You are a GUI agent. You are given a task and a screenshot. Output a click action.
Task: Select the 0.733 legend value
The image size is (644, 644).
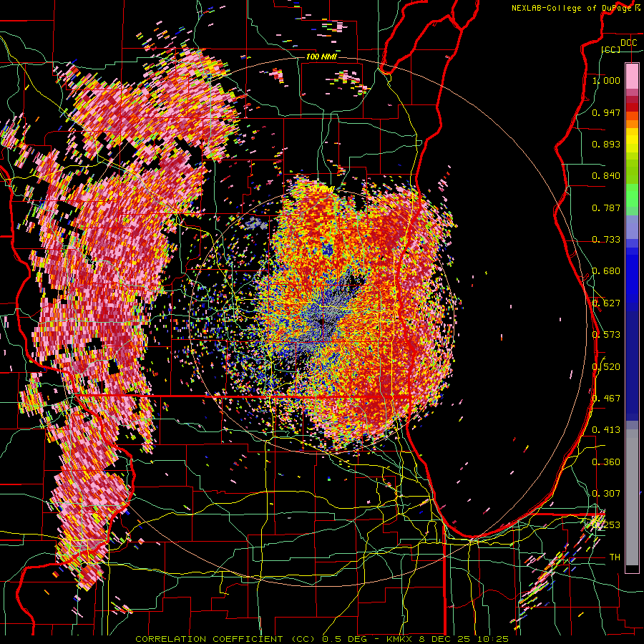[606, 240]
